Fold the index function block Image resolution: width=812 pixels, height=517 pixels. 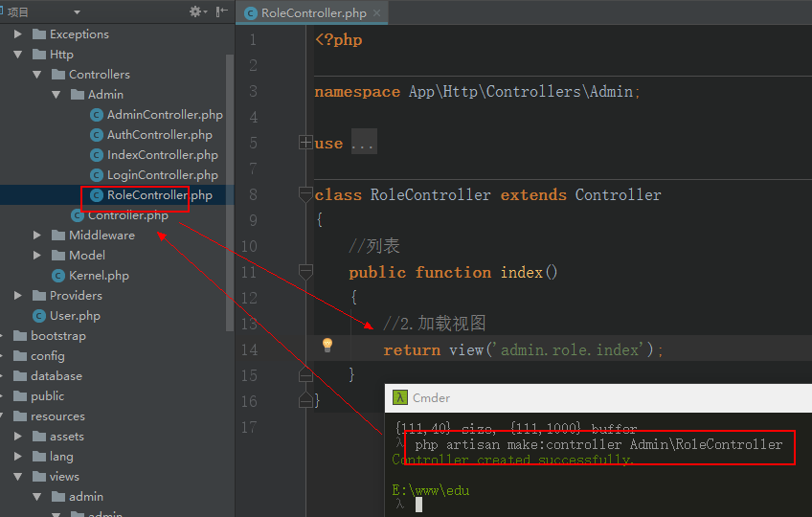tap(305, 272)
